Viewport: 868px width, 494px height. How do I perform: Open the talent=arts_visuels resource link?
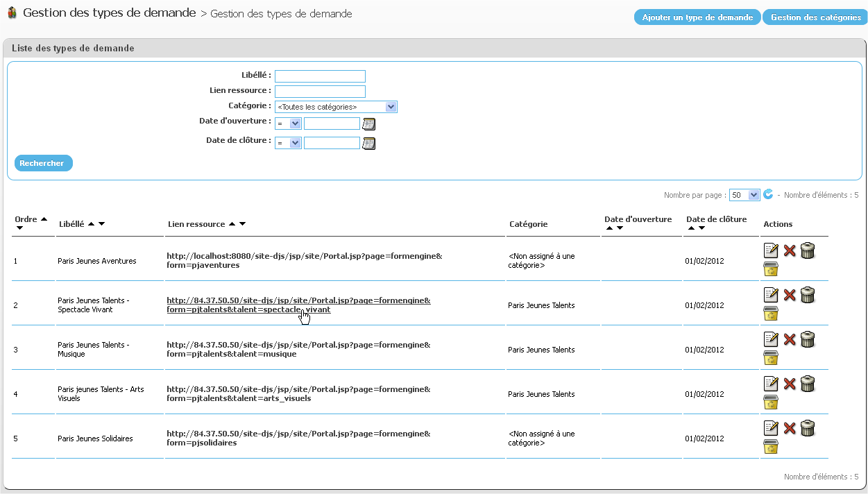click(298, 394)
